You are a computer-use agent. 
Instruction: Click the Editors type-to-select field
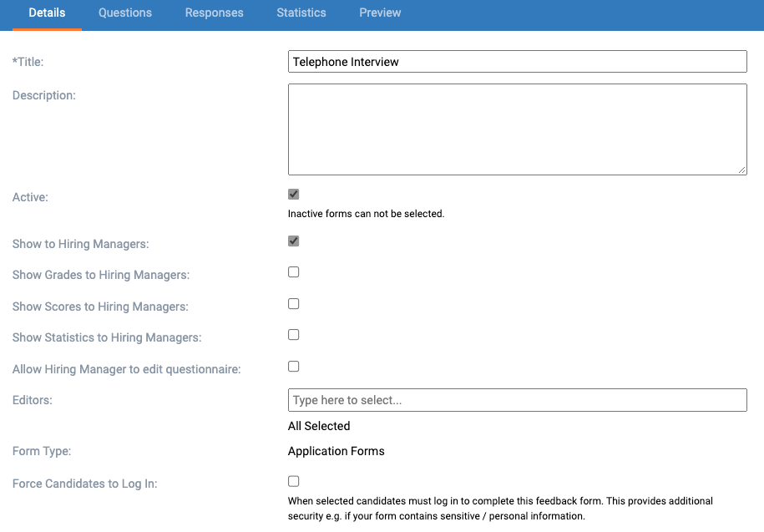click(x=518, y=400)
